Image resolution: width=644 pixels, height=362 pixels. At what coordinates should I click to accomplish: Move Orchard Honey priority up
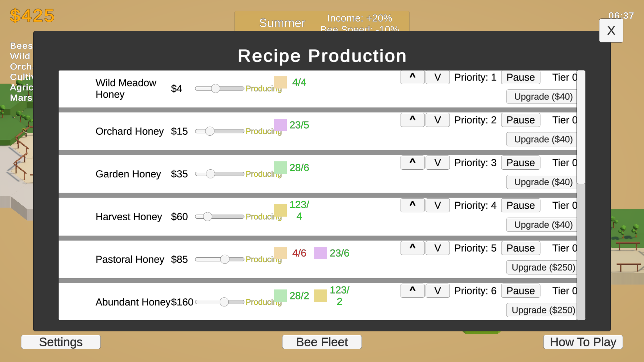pyautogui.click(x=412, y=120)
